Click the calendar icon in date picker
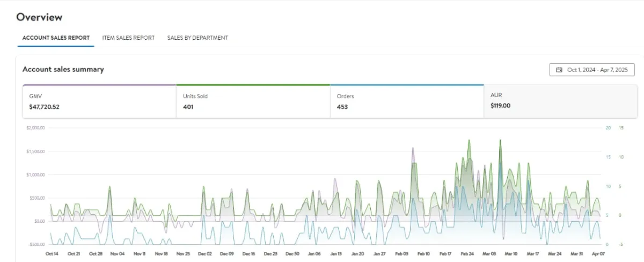The width and height of the screenshot is (644, 262). [x=559, y=70]
